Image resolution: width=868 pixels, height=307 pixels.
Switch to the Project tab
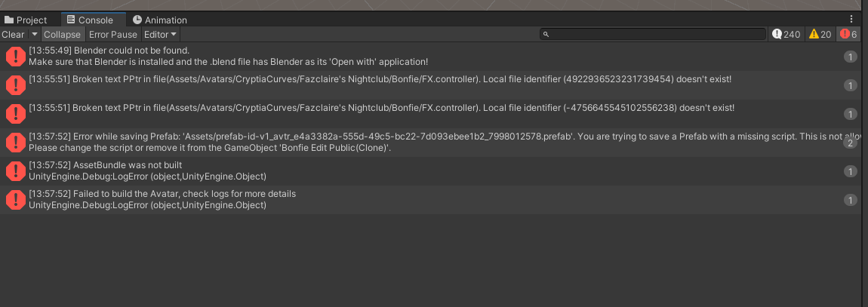click(x=26, y=20)
